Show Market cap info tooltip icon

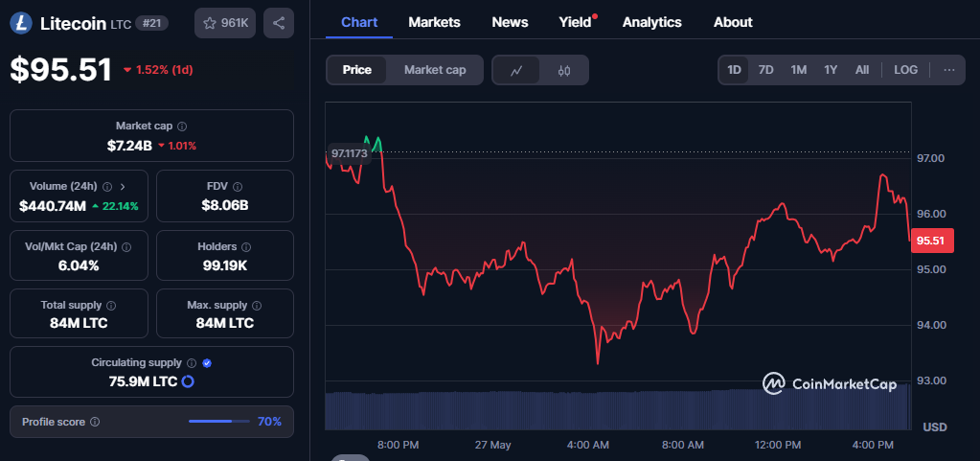182,127
